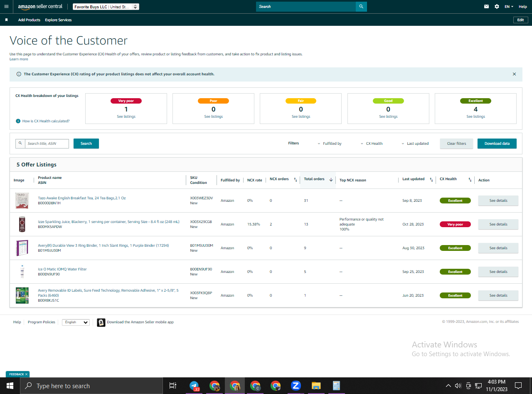Viewport: 532px width, 394px height.
Task: Open the Windows Task View button
Action: (x=173, y=386)
